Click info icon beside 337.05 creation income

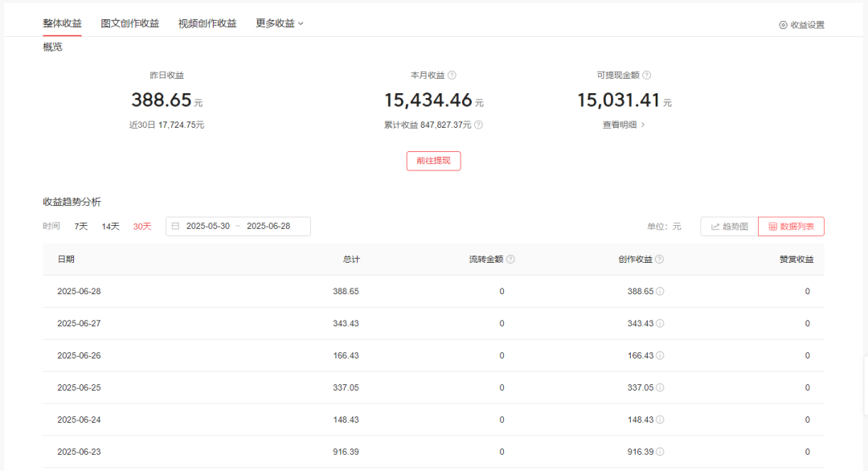660,387
